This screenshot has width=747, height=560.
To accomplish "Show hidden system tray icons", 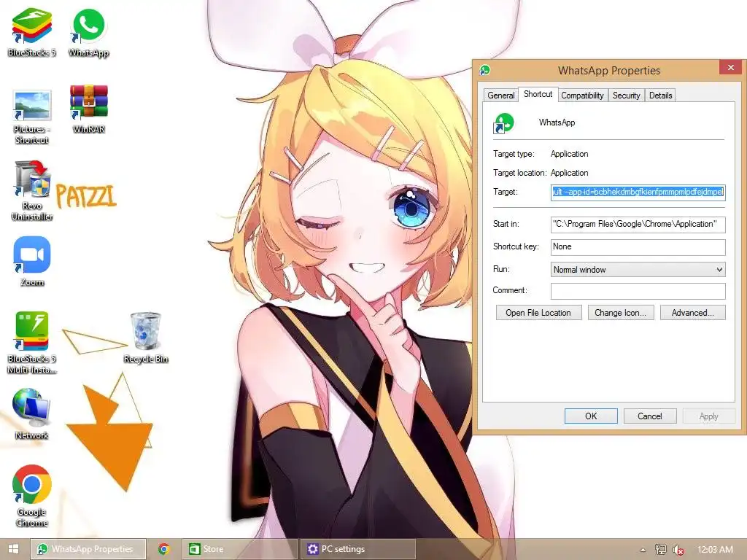I will (x=643, y=550).
